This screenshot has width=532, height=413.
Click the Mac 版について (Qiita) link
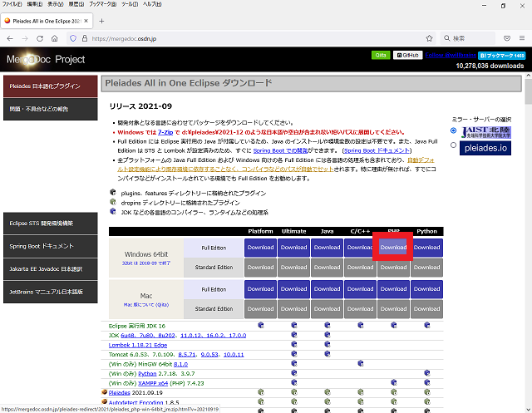(146, 305)
